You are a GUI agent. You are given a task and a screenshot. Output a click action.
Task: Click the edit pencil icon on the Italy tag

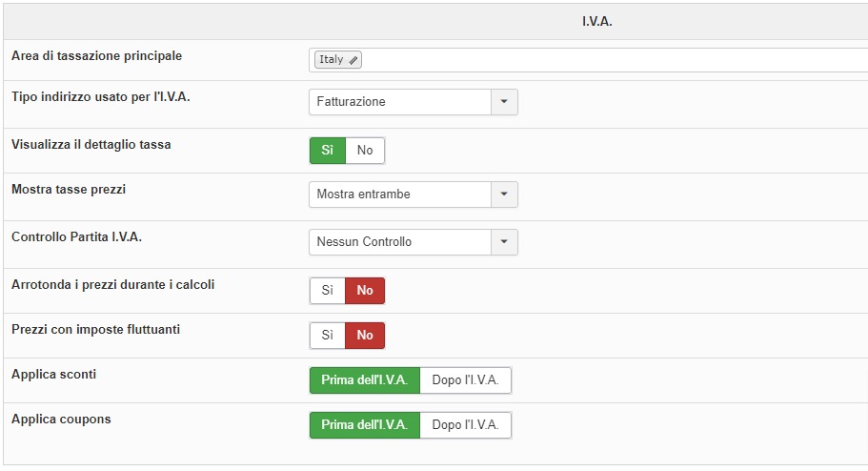tap(353, 60)
